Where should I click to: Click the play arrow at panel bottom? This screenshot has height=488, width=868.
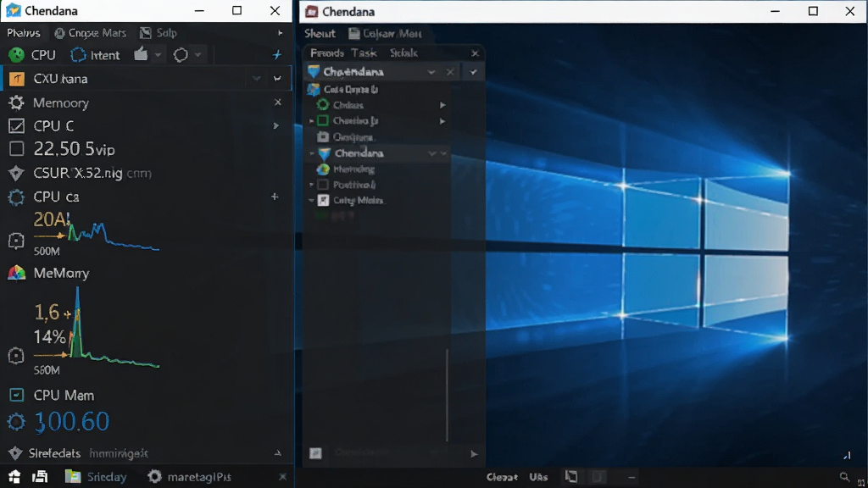475,454
